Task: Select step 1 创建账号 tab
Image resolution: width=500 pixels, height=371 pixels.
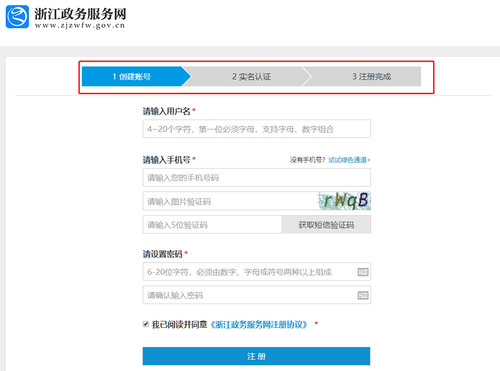Action: [x=136, y=76]
